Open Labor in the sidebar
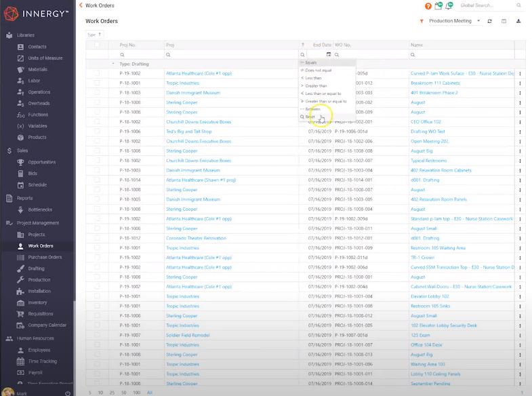 point(34,81)
